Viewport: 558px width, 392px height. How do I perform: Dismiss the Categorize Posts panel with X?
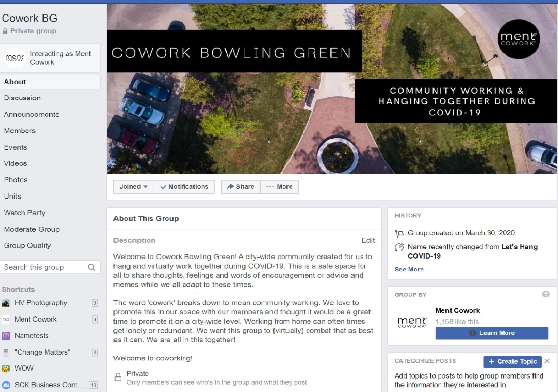(547, 361)
